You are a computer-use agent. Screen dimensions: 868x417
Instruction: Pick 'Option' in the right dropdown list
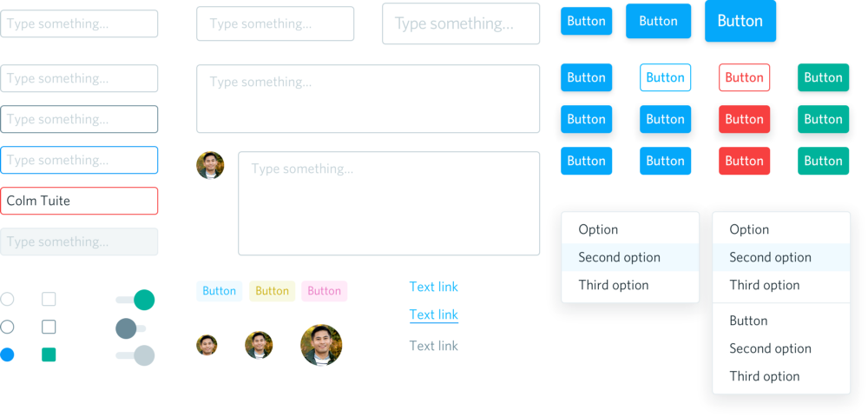coord(749,229)
